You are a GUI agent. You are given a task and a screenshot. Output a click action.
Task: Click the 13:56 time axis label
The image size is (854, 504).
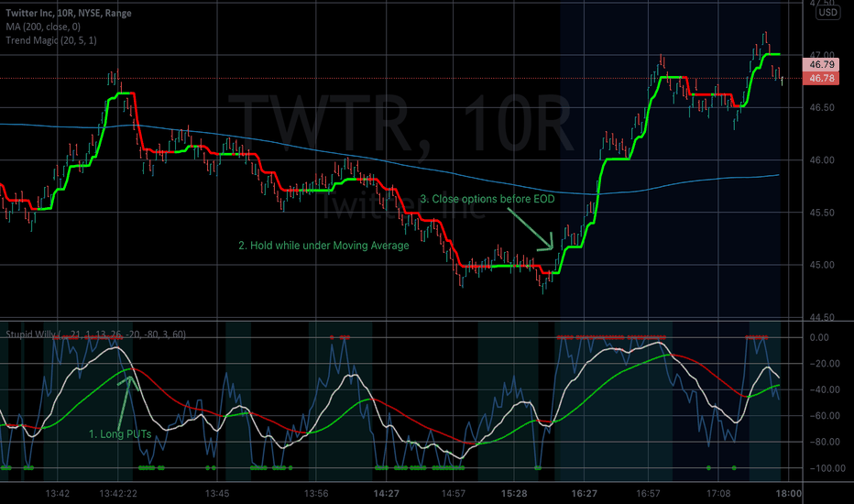click(x=316, y=494)
